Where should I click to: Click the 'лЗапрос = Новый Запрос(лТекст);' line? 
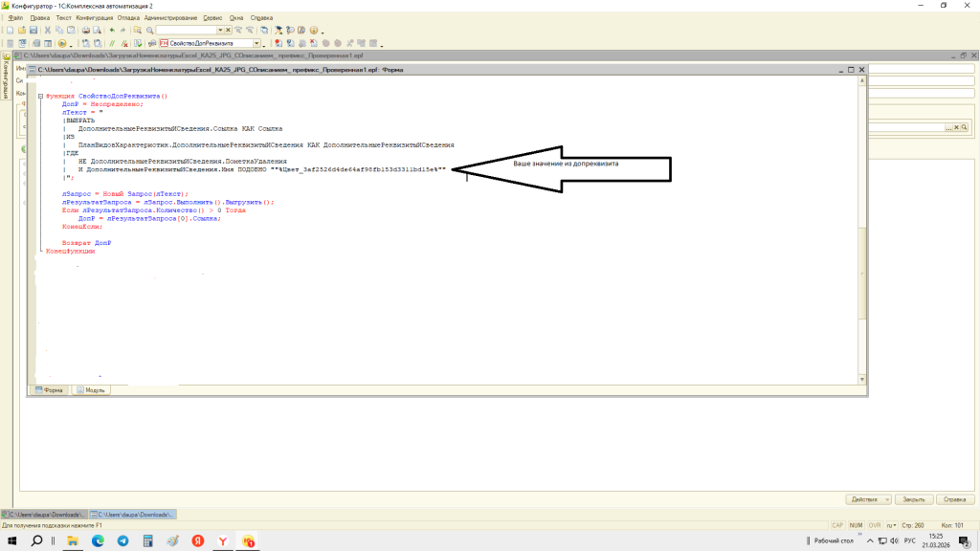pyautogui.click(x=124, y=194)
